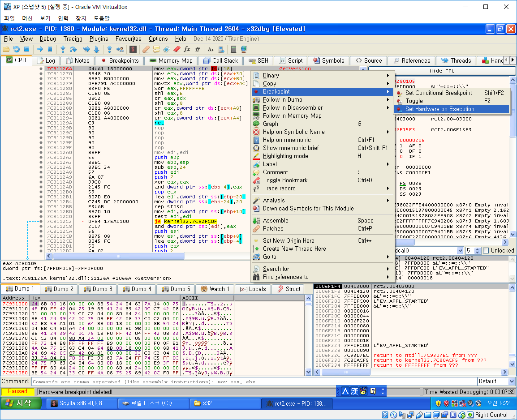Image resolution: width=517 pixels, height=420 pixels.
Task: Open Functions using the fx toolbar icon
Action: (x=187, y=49)
